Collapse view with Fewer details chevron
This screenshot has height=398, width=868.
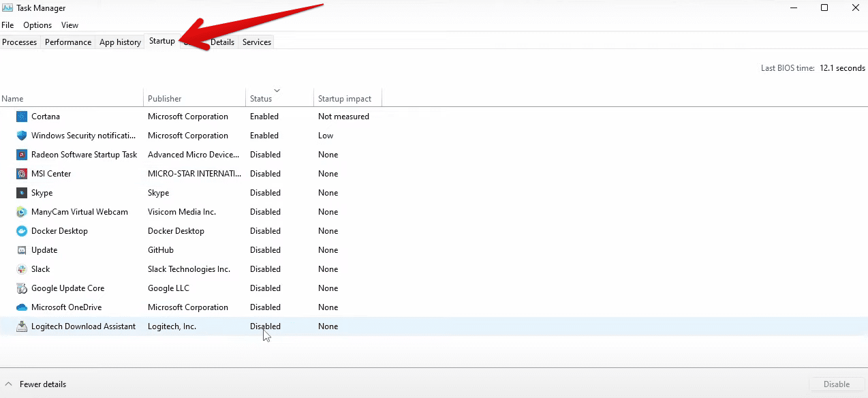(x=9, y=384)
